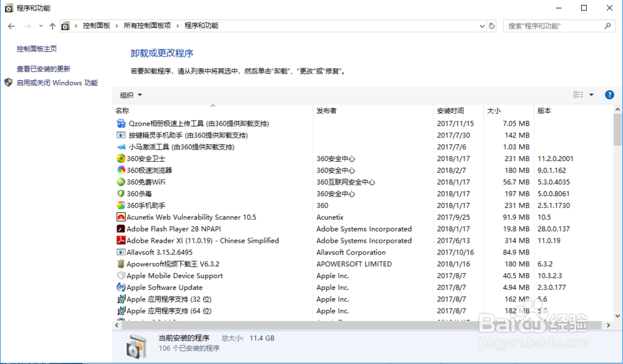The width and height of the screenshot is (623, 364).
Task: Select the Apple Mobile Device Support entry
Action: (363, 276)
